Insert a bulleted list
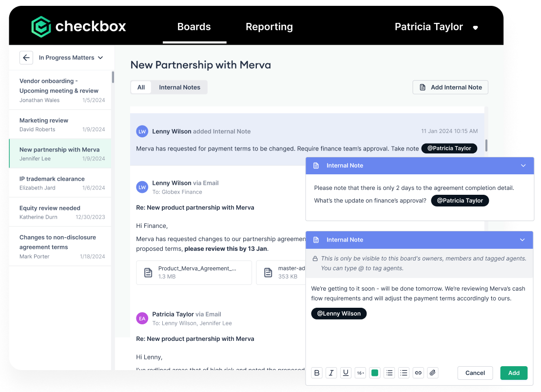 click(404, 373)
